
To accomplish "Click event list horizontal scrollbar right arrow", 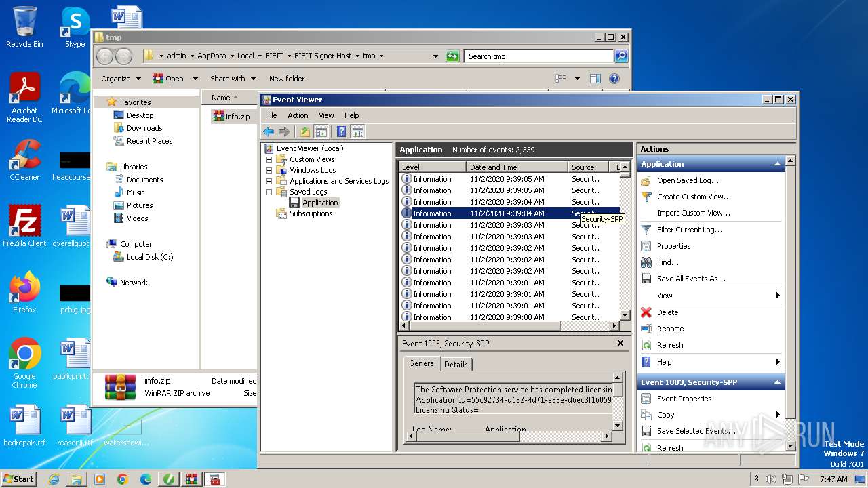I will click(614, 326).
